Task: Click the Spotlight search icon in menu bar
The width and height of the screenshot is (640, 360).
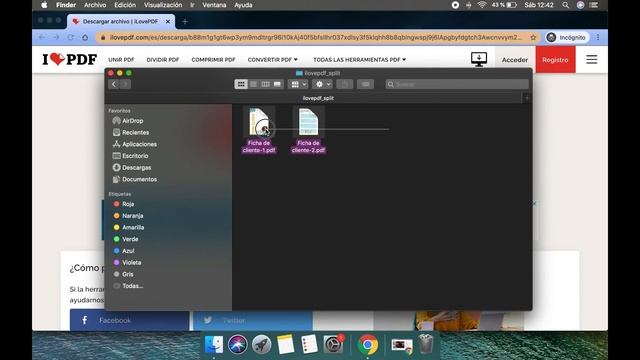Action: point(565,5)
